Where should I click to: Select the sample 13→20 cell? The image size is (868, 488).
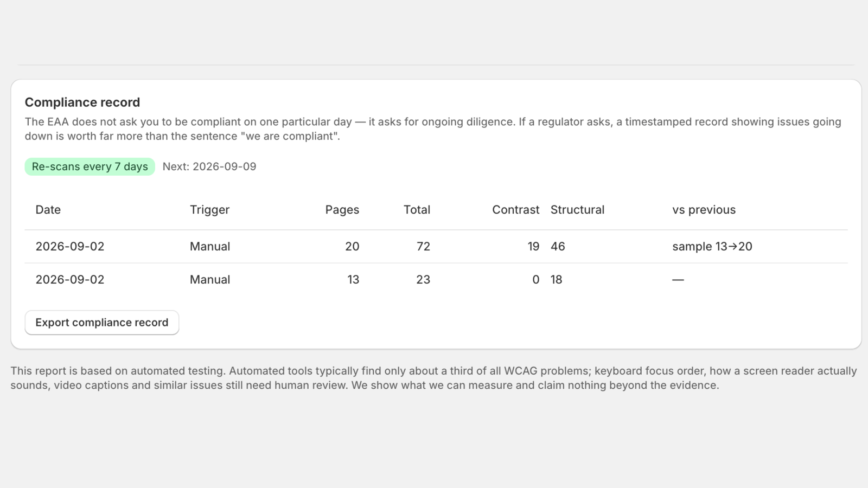point(712,247)
